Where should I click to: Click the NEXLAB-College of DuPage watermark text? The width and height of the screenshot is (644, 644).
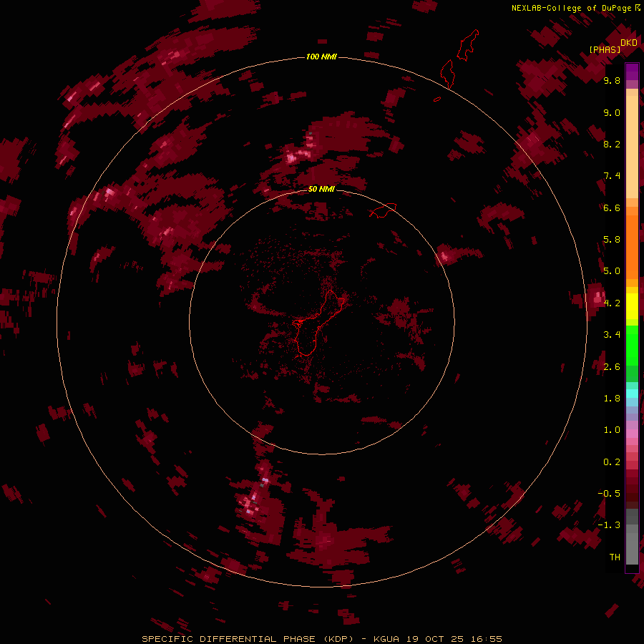coord(575,8)
